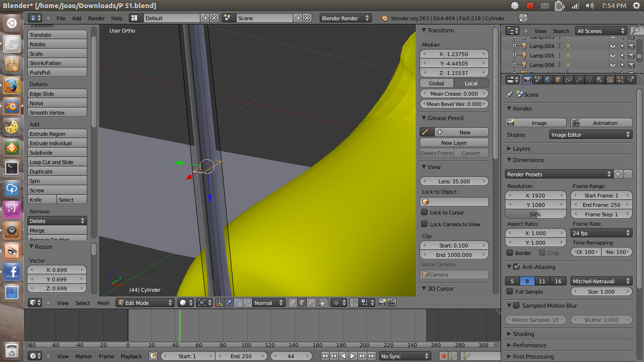Open the Physics properties icon
Viewport: 644px width, 362px height.
click(x=632, y=80)
